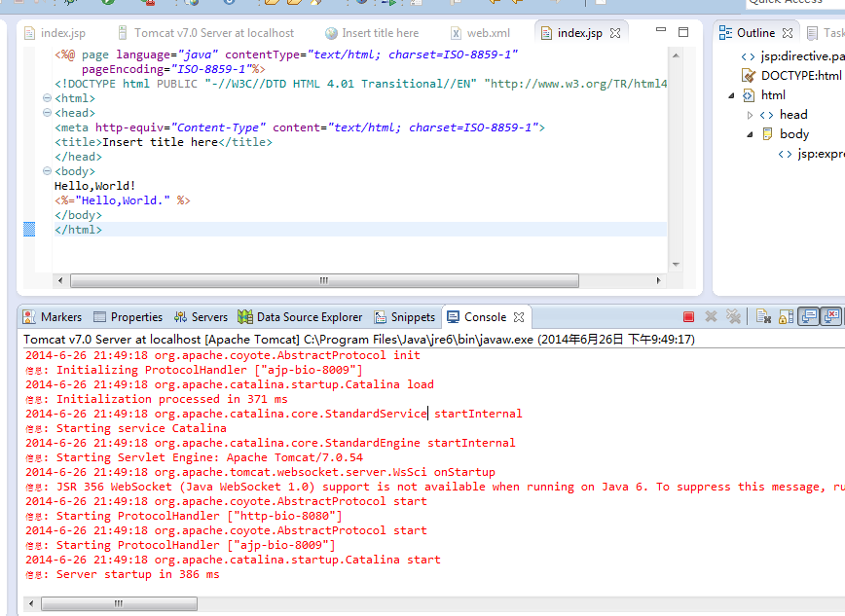Switch to Insert title here browser tab
Viewport: 845px width, 616px height.
click(x=372, y=33)
